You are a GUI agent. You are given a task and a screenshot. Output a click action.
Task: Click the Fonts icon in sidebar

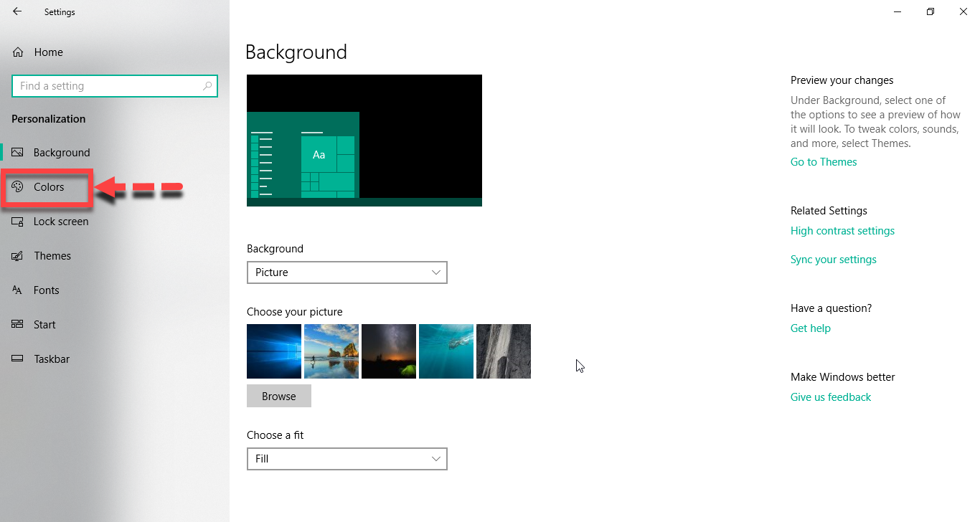(18, 290)
